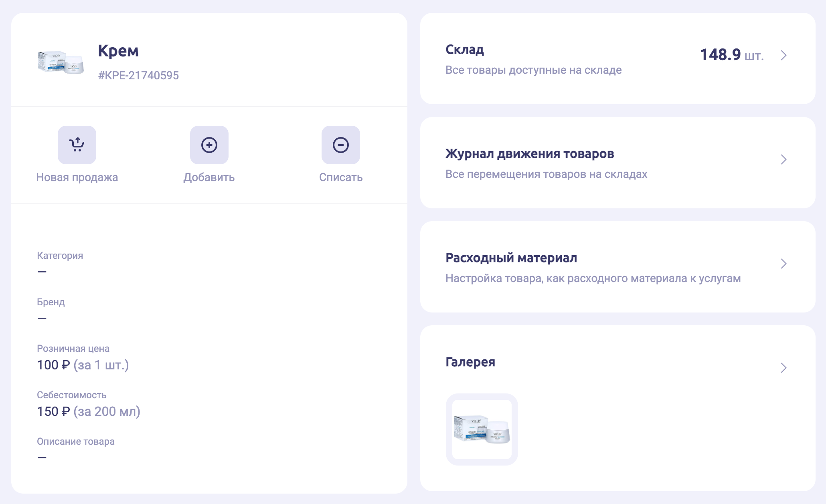
Task: Click the product title Крем
Action: click(118, 51)
